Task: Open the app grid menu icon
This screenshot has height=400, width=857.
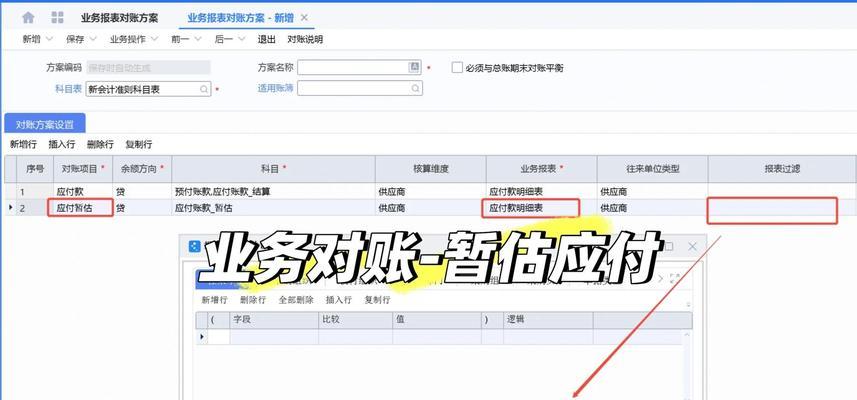Action: pyautogui.click(x=57, y=17)
